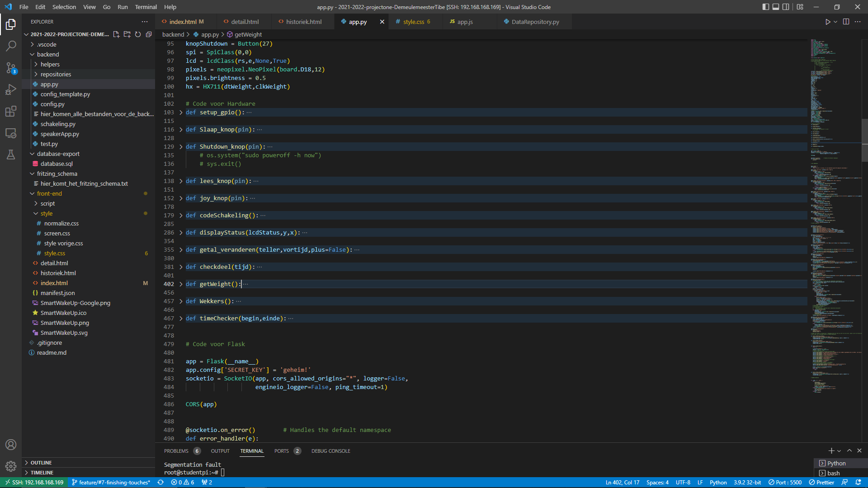Click Prettier in the status bar
This screenshot has width=868, height=488.
(x=821, y=482)
